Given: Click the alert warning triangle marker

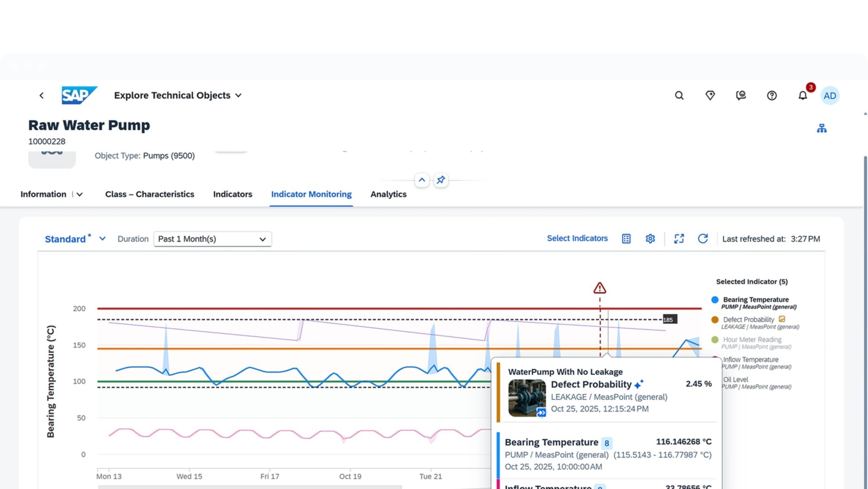Looking at the screenshot, I should [599, 288].
